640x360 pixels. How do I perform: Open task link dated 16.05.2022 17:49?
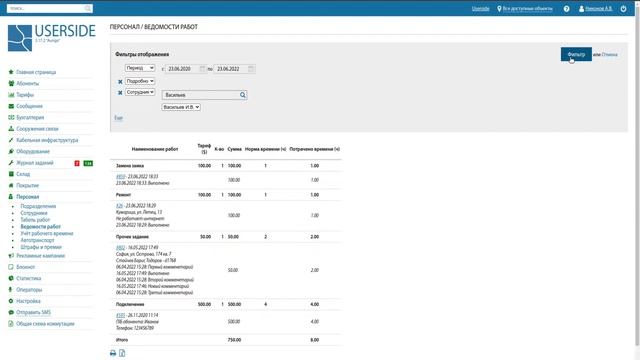[120, 248]
